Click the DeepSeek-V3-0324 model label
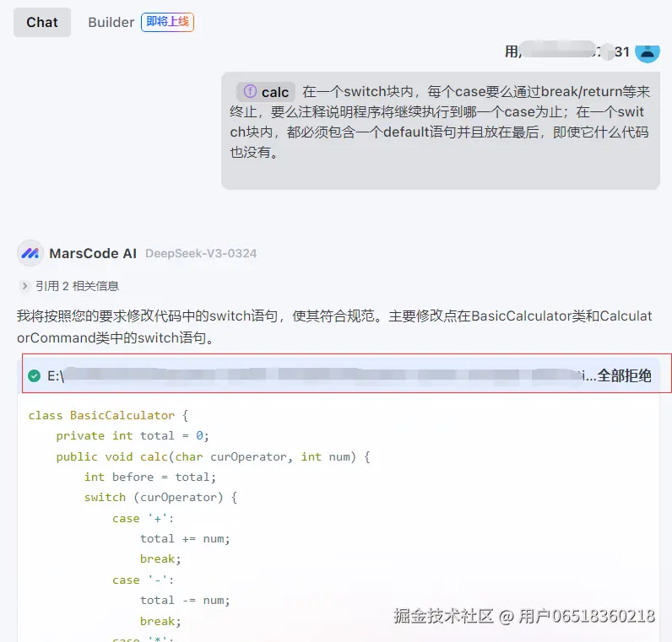 [201, 253]
